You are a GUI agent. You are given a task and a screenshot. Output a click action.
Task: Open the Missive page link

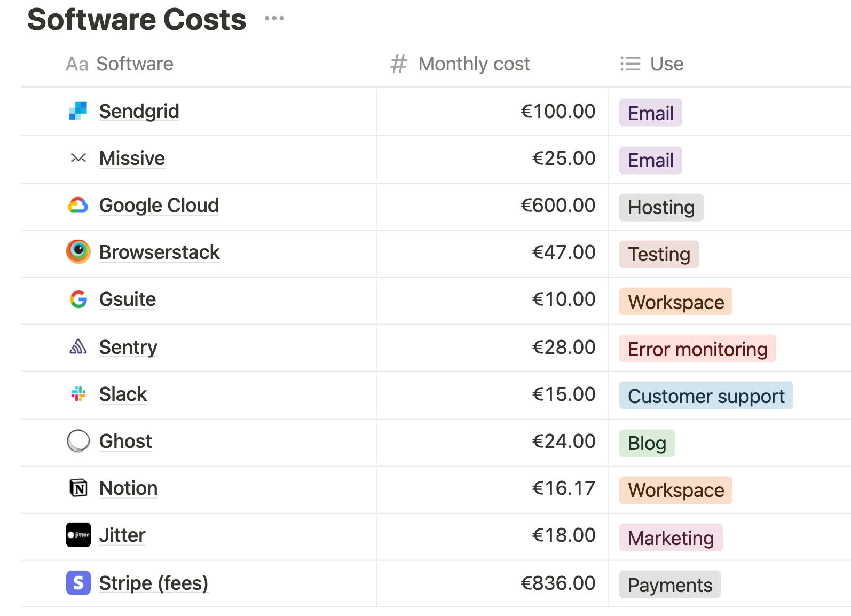[x=132, y=159]
